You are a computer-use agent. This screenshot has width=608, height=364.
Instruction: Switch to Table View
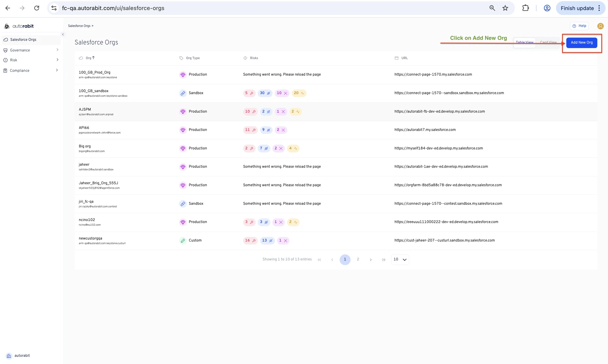(524, 42)
